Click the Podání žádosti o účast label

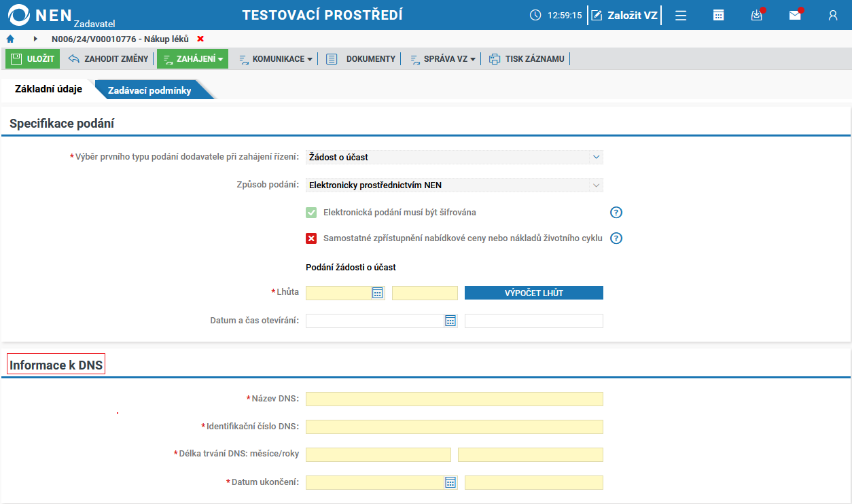point(351,267)
